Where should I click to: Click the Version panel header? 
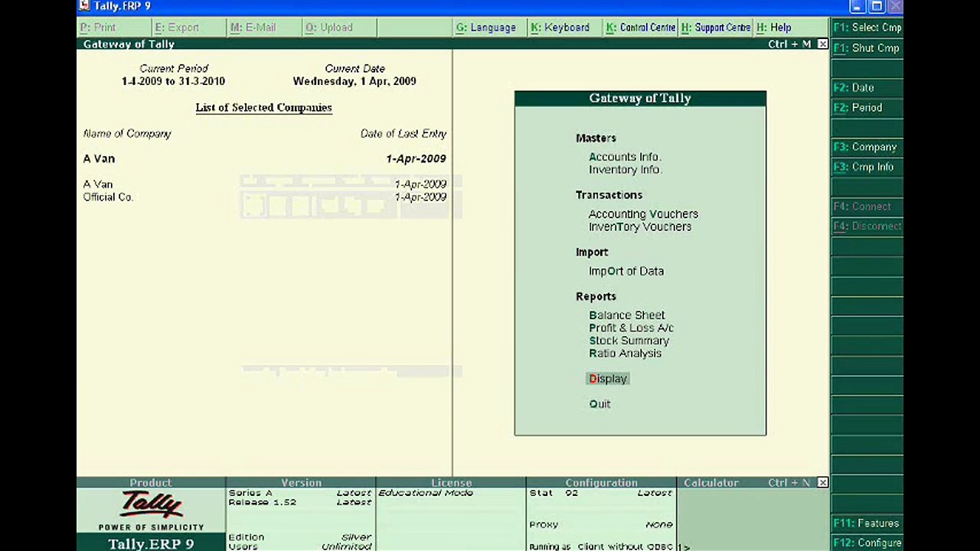click(301, 483)
